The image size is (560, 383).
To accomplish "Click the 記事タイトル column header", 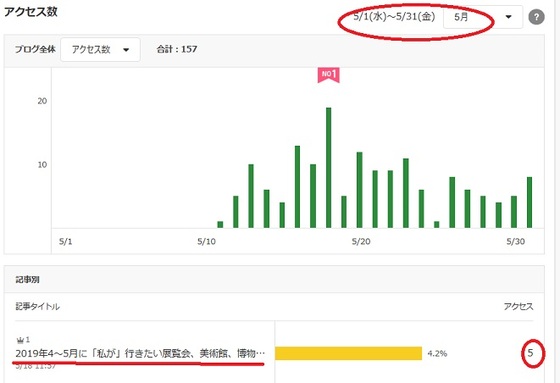I will coord(38,306).
